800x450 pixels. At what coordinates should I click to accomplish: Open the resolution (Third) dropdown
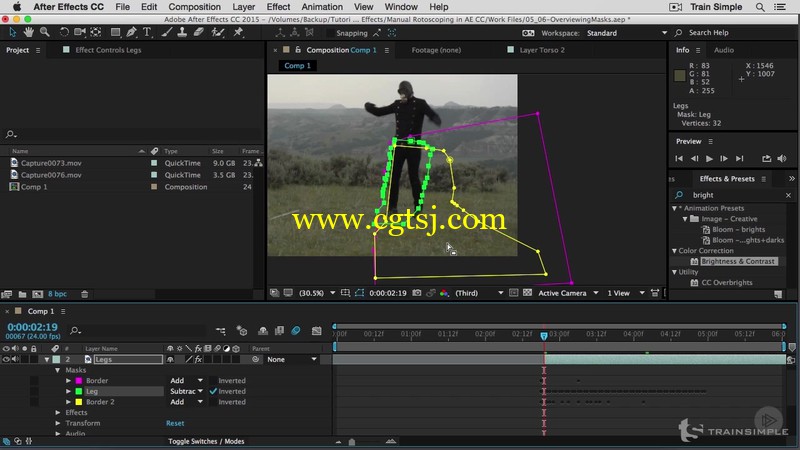(479, 293)
